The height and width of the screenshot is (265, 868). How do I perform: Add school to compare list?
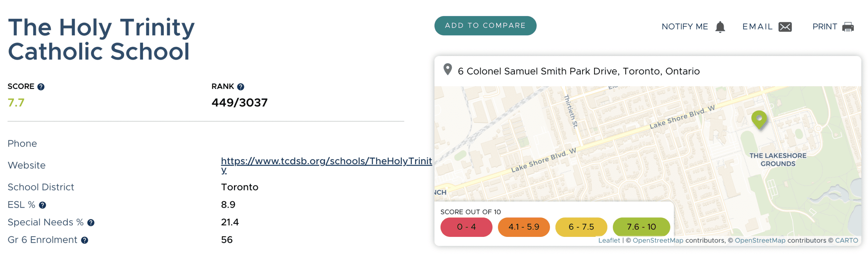[485, 26]
